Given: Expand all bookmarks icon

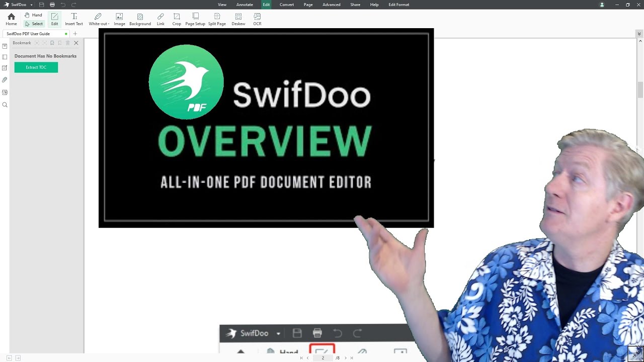Looking at the screenshot, I should [x=37, y=43].
